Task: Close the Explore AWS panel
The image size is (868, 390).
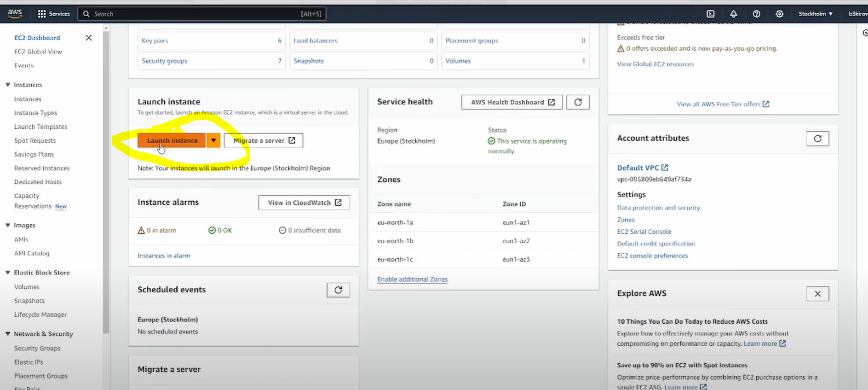Action: (x=817, y=294)
